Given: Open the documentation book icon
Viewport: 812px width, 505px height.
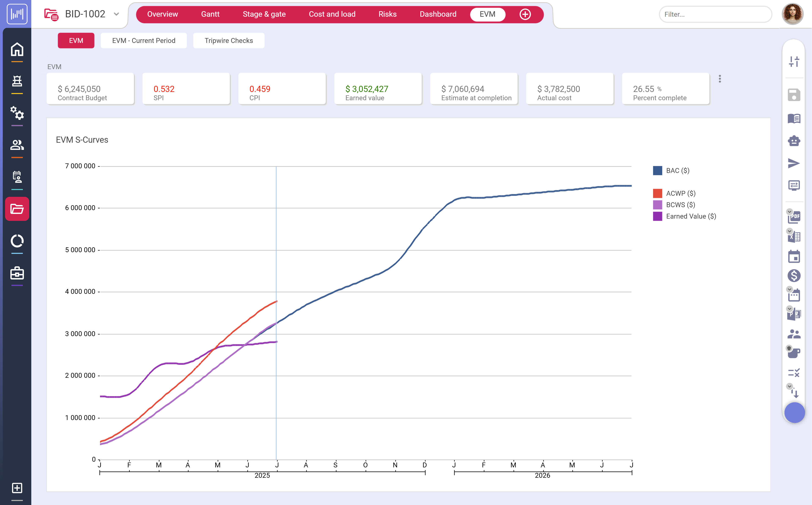Looking at the screenshot, I should pos(795,119).
